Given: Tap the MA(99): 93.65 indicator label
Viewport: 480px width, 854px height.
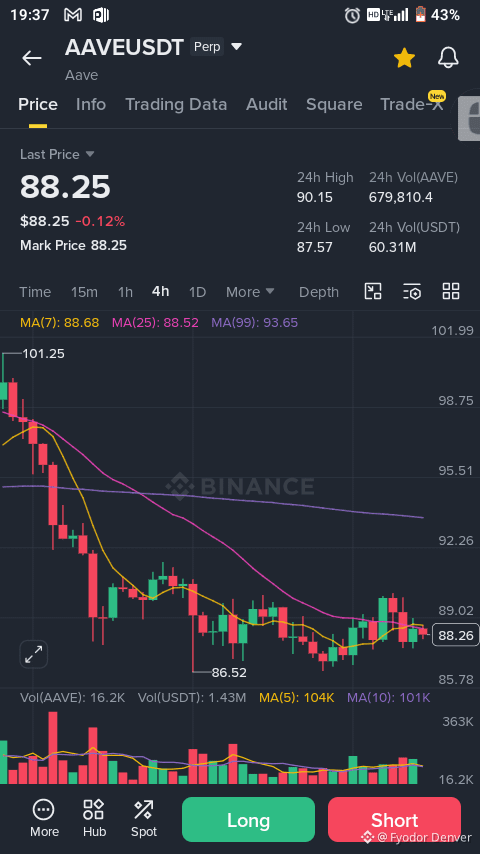Looking at the screenshot, I should [255, 323].
